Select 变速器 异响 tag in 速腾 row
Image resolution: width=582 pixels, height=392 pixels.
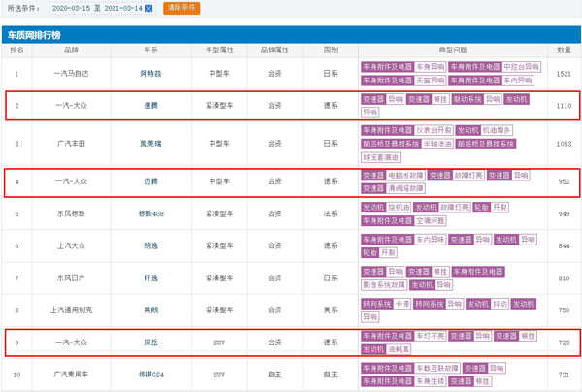click(x=382, y=99)
